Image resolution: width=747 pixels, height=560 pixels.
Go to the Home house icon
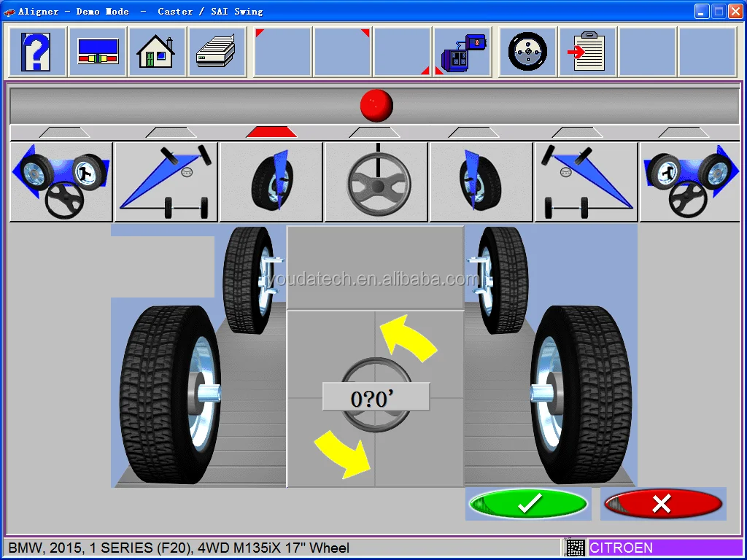[157, 52]
